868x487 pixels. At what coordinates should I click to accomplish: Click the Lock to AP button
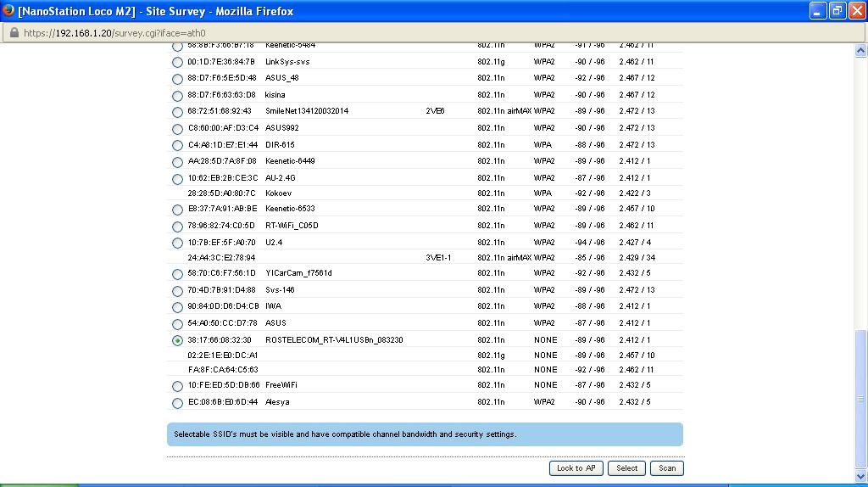tap(576, 468)
